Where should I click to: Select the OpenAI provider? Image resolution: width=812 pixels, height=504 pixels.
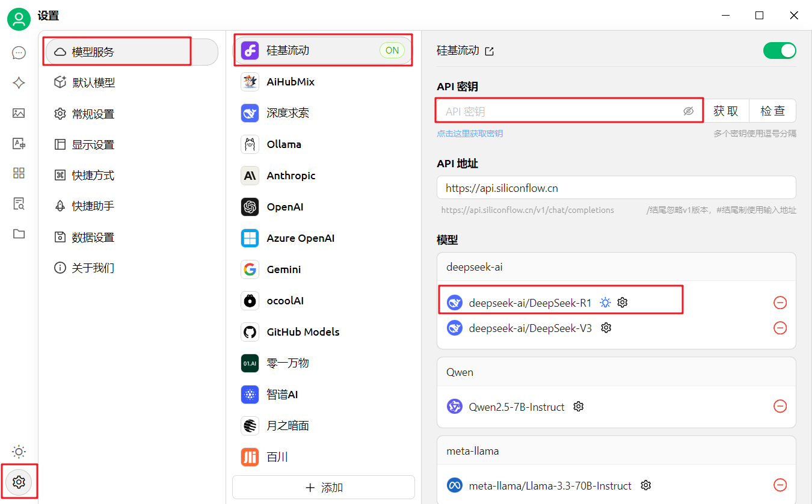[x=324, y=207]
